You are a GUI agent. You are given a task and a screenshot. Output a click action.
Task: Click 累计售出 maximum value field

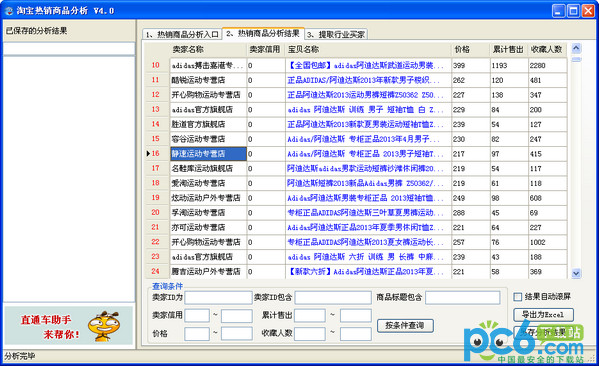(x=356, y=316)
